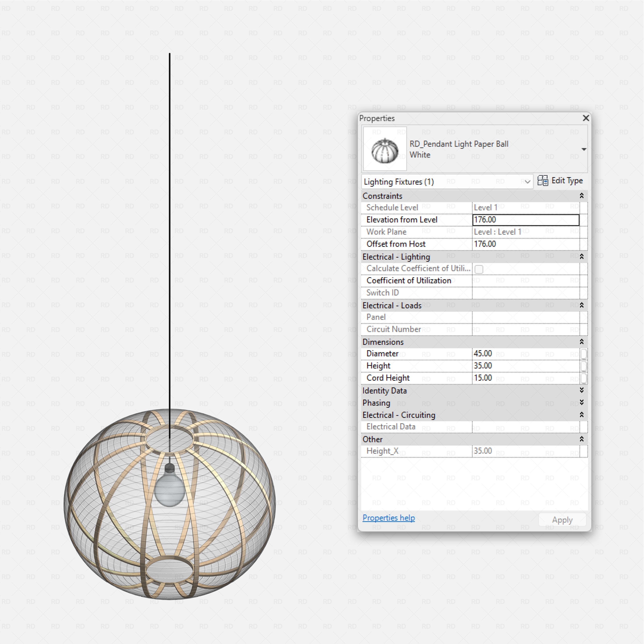Click the Switch ID input field
Image resolution: width=644 pixels, height=644 pixels.
(x=527, y=292)
